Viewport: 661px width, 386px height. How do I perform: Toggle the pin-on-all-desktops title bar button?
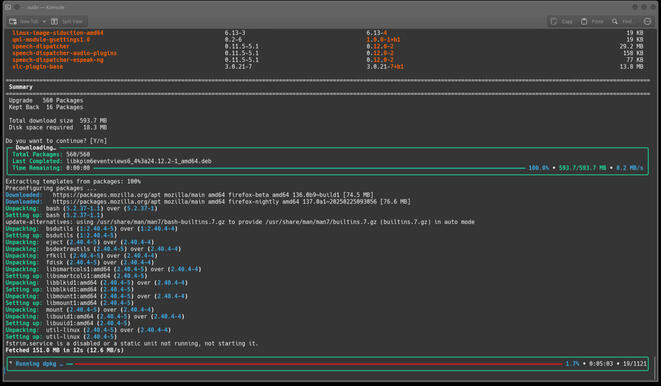tap(17, 7)
